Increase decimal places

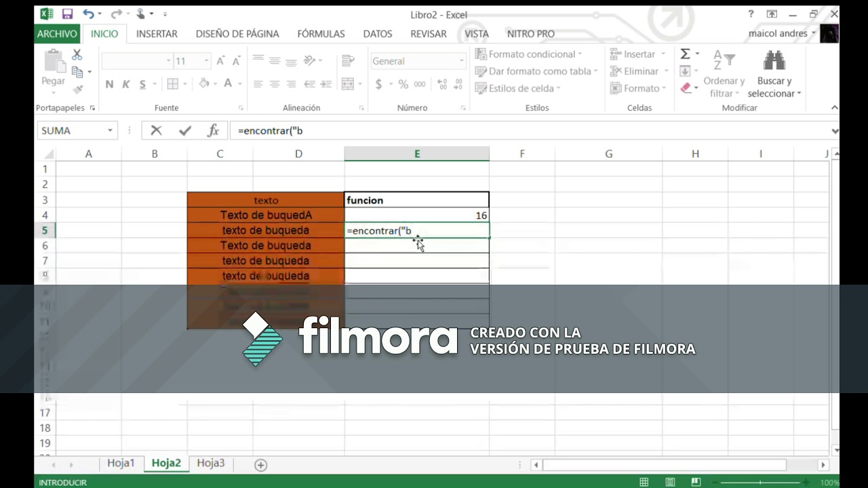pos(442,84)
